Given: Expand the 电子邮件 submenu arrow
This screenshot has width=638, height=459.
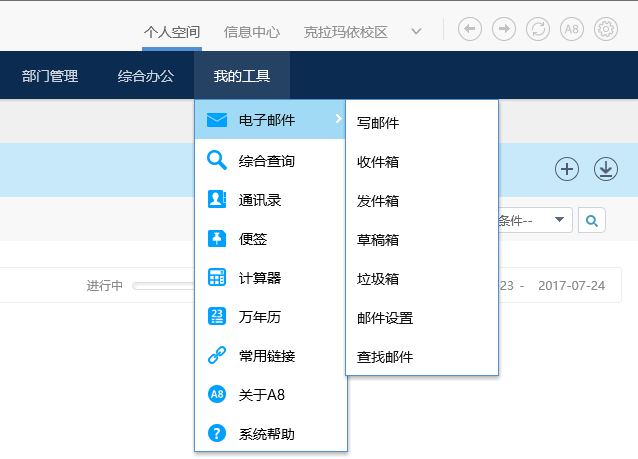Looking at the screenshot, I should pyautogui.click(x=338, y=120).
